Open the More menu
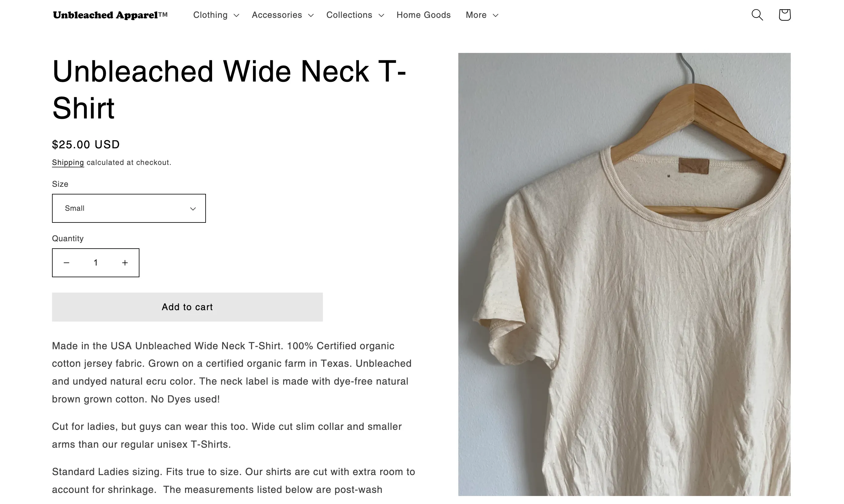 point(482,15)
